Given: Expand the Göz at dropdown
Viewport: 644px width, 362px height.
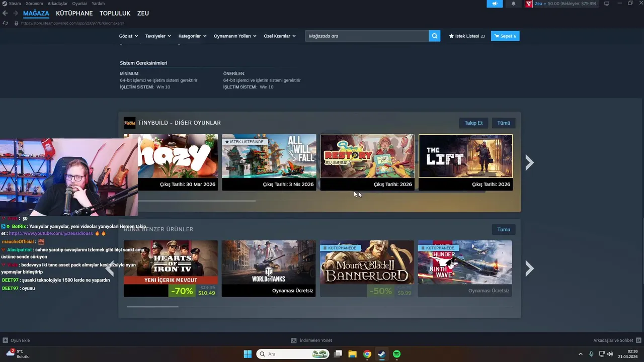Looking at the screenshot, I should 128,36.
